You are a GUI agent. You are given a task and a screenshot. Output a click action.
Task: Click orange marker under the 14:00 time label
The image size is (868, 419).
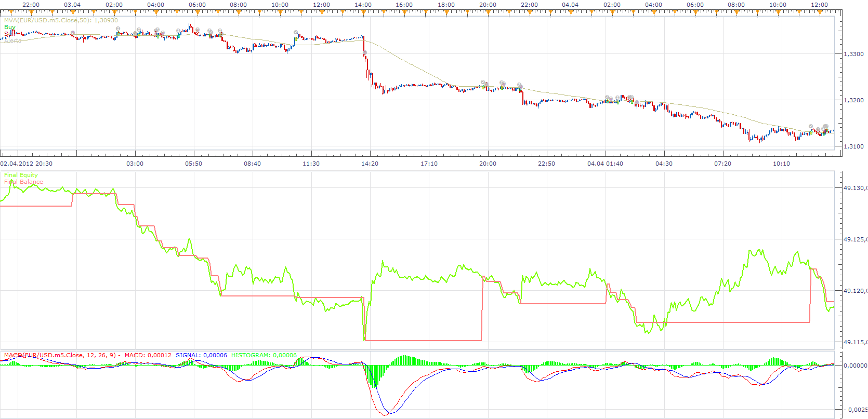363,12
